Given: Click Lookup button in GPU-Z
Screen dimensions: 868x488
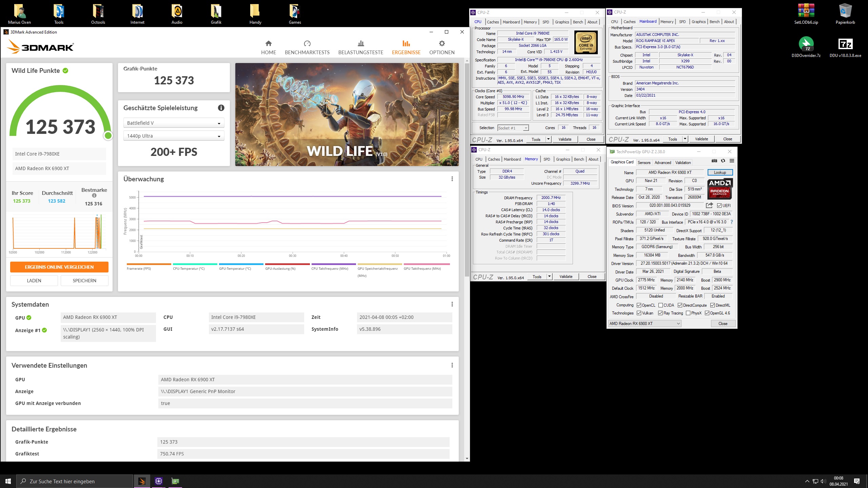Looking at the screenshot, I should (720, 172).
